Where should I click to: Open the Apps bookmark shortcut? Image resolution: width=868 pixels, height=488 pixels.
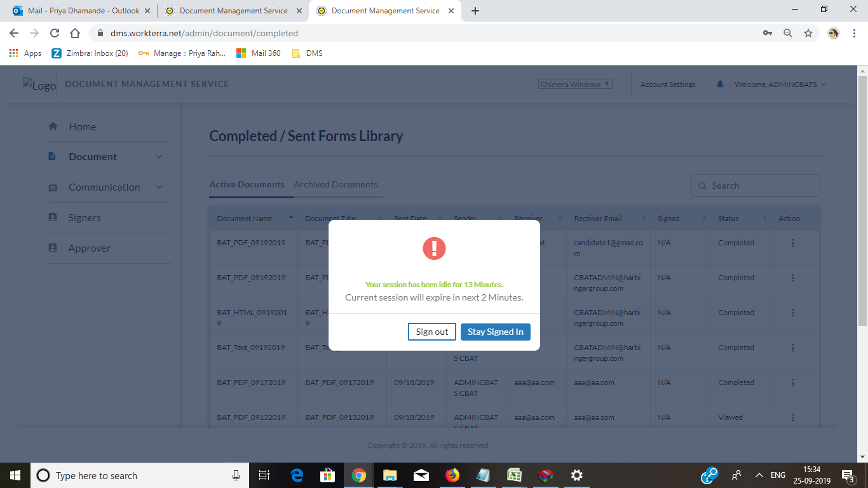25,53
